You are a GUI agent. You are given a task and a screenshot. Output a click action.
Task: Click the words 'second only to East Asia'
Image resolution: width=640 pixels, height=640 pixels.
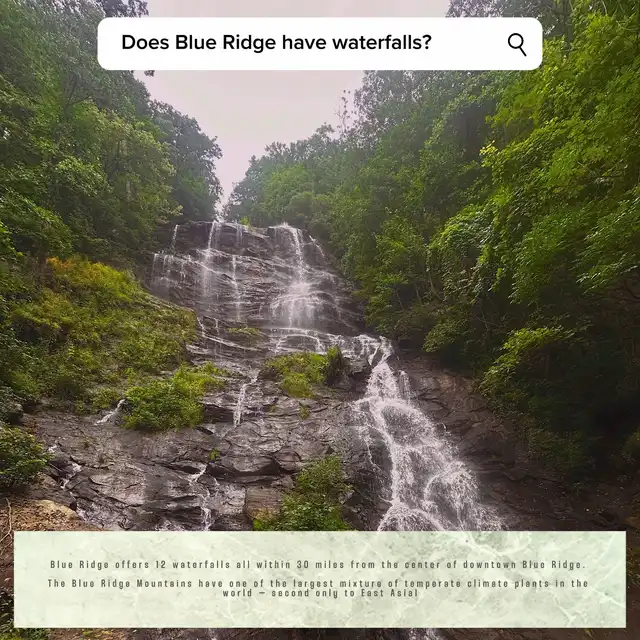click(x=345, y=593)
